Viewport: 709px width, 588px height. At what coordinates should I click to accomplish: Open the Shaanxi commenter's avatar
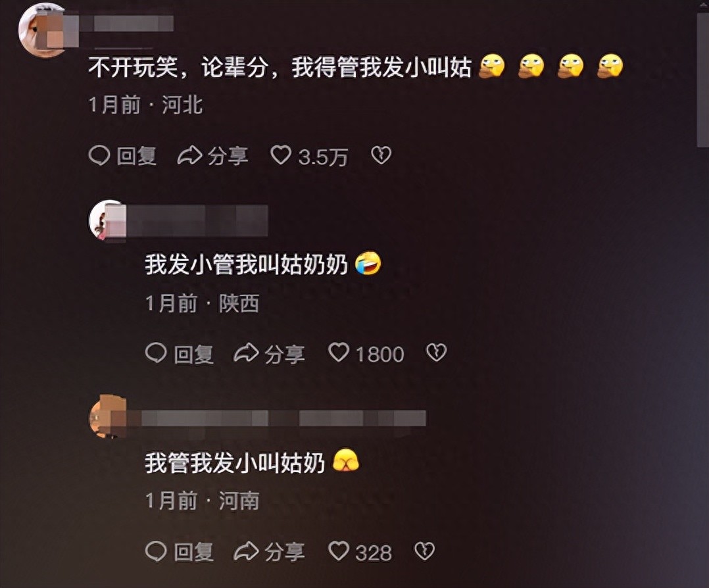click(108, 220)
